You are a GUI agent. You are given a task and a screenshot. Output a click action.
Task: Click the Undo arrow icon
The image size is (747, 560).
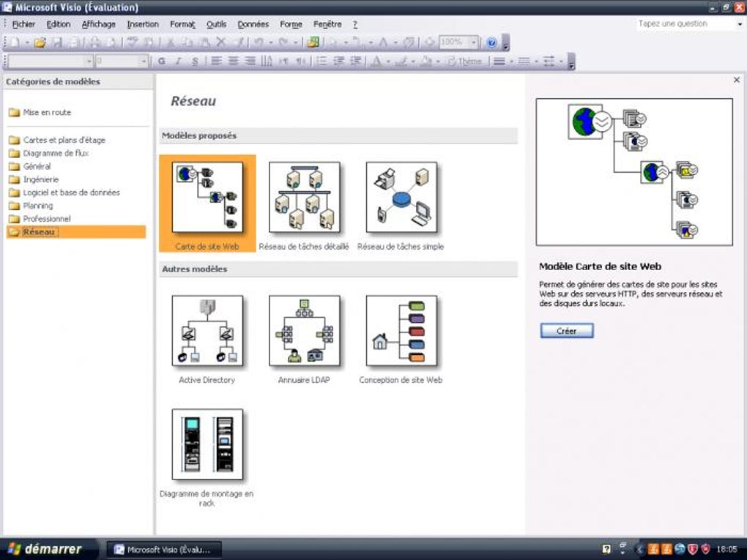259,42
